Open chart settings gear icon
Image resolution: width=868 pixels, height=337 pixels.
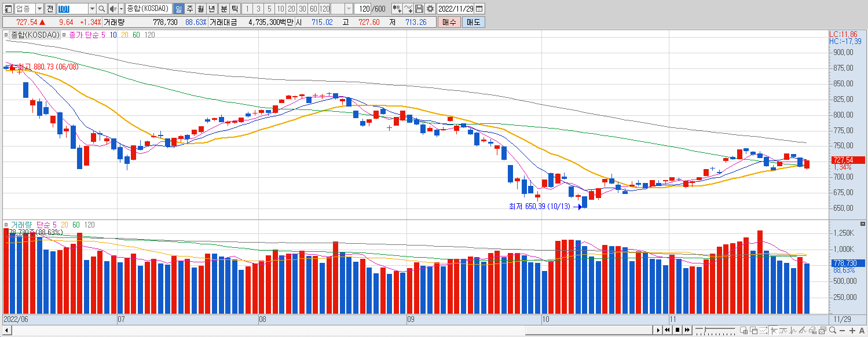[430, 9]
